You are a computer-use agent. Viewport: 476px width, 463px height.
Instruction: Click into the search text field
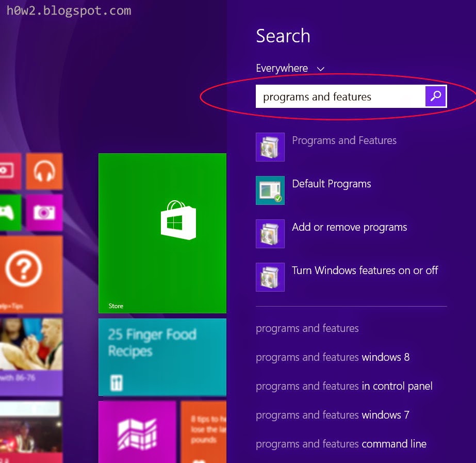[x=340, y=97]
